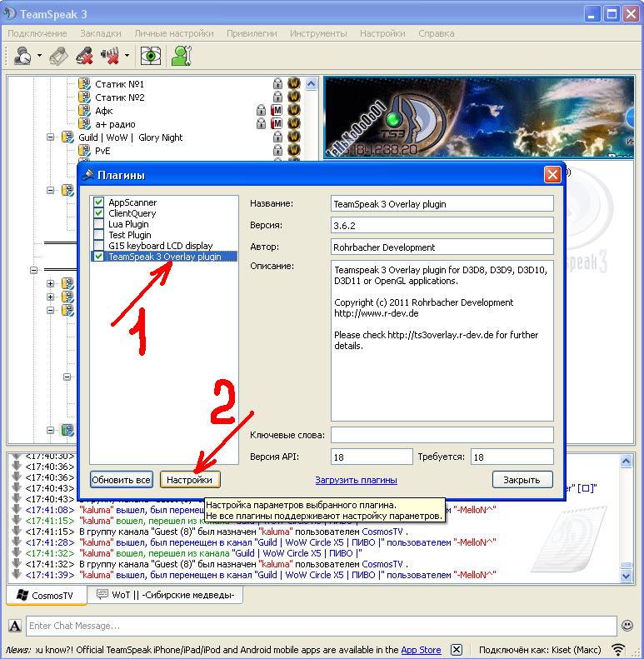Open the Настройки menu in menu bar

pos(382,33)
